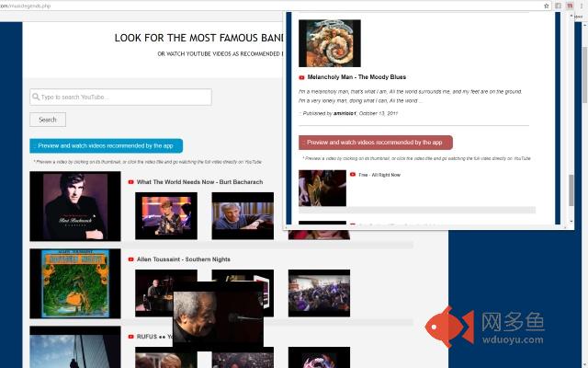Click the 'OR WATCH YOUTUBE VIDEOS AS RECOMMENDED' subheading
588x368 pixels.
point(220,54)
